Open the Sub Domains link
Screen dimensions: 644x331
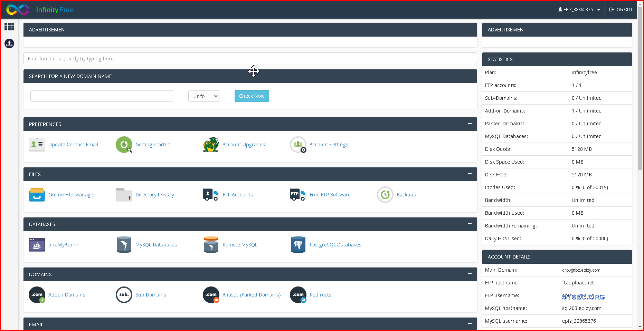click(x=151, y=295)
